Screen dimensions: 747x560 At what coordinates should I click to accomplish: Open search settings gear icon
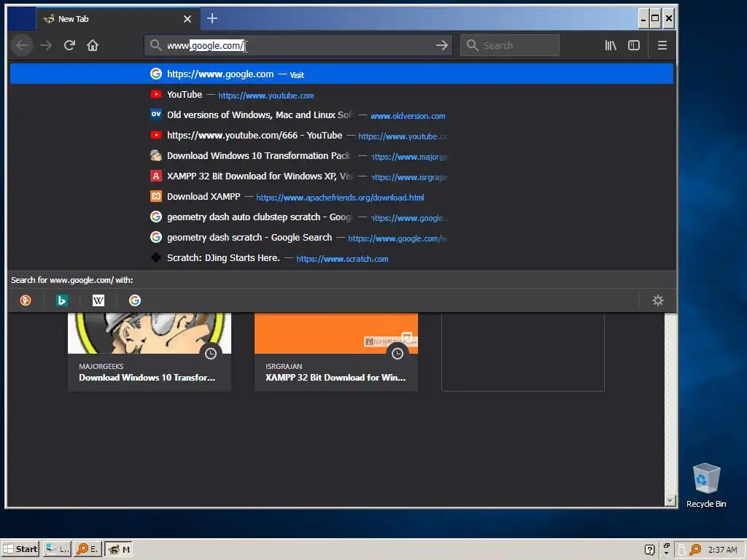click(658, 300)
